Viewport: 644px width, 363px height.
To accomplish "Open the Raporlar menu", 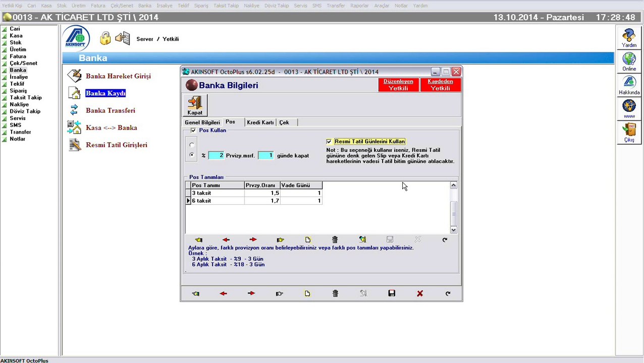I will 359,6.
